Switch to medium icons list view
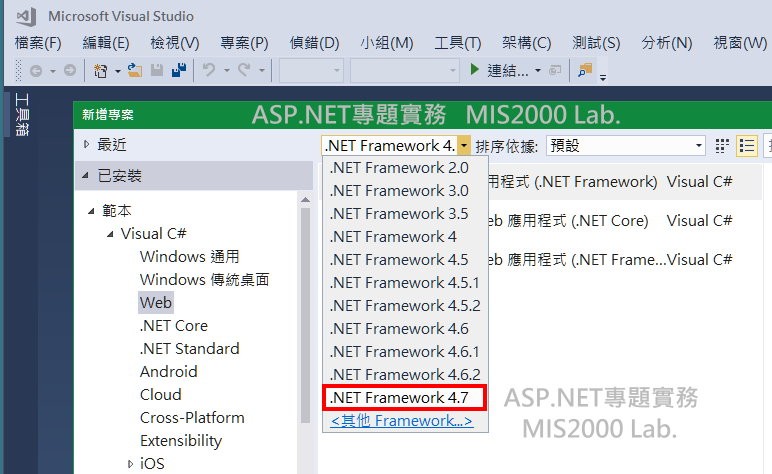The height and width of the screenshot is (474, 772). (746, 146)
